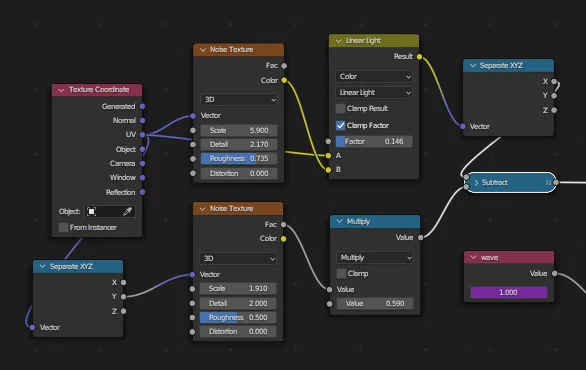The image size is (586, 370).
Task: Click the Fac output socket of top Noise Texture
Action: tap(284, 66)
